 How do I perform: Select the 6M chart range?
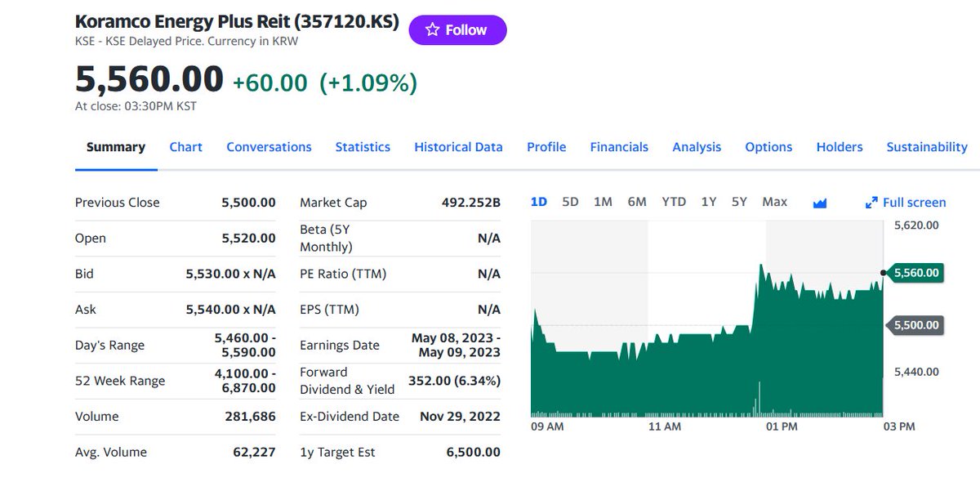(x=637, y=202)
